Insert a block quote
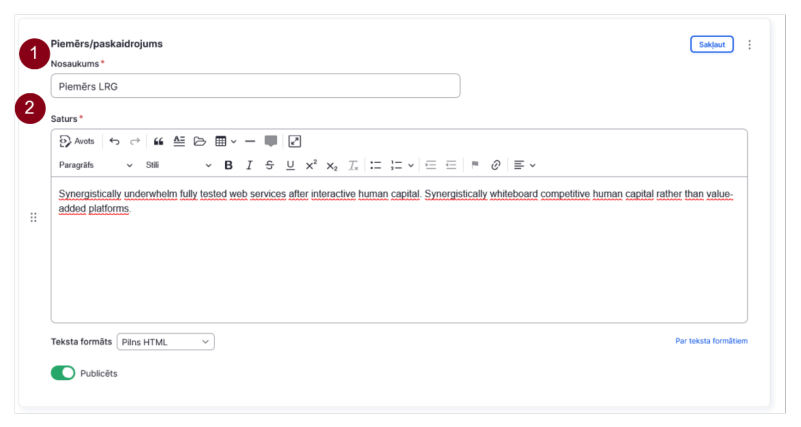 (158, 141)
